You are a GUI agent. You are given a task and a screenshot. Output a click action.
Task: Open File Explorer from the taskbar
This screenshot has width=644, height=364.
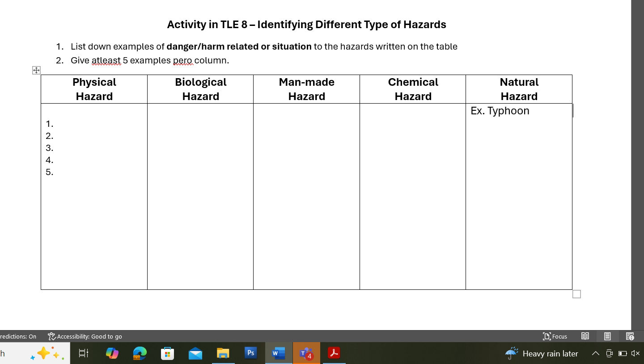223,353
